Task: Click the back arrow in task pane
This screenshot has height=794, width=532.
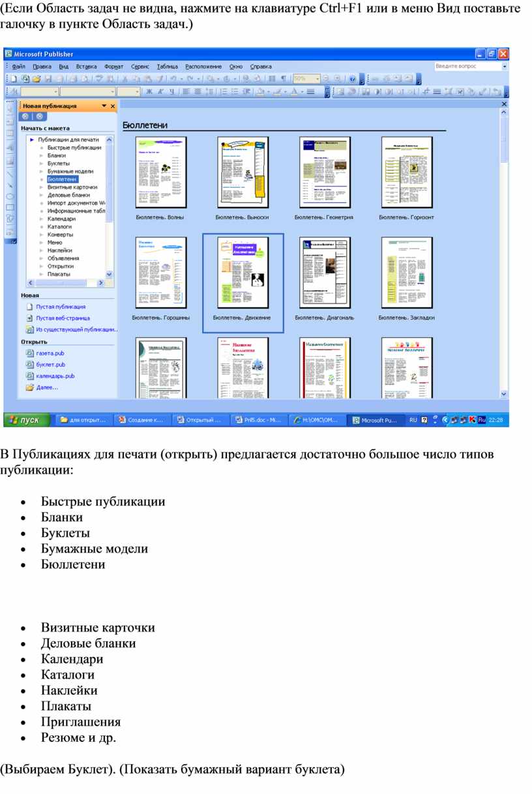Action: pos(26,116)
